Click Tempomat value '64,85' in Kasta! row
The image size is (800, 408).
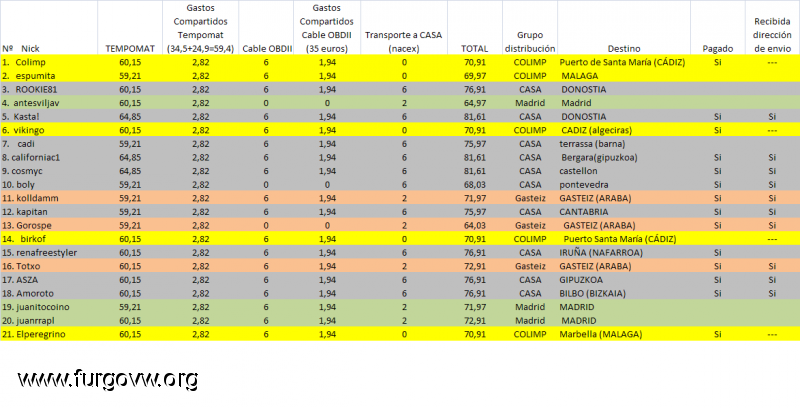coord(130,116)
